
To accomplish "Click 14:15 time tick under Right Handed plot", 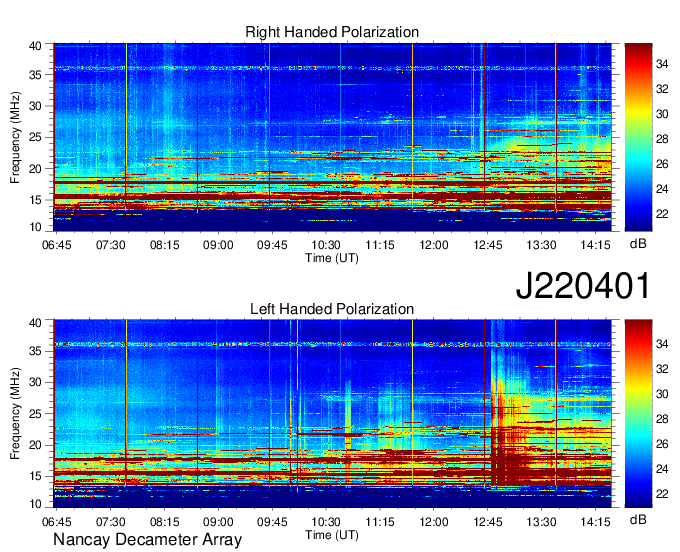I will tap(595, 245).
